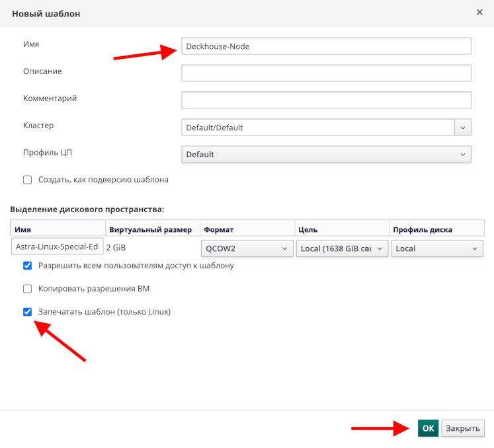Screen dimensions: 494x448
Task: Click the Виртуальный размер column header
Action: click(151, 230)
